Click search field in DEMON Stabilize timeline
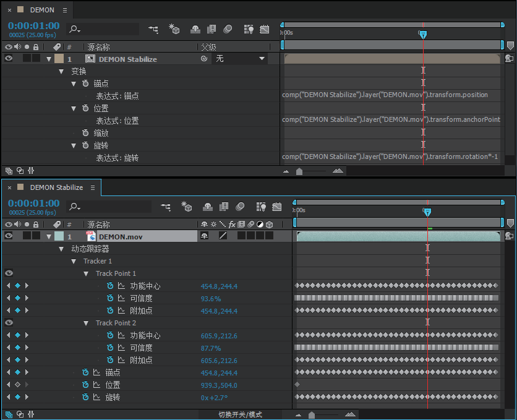The image size is (517, 420). coord(109,207)
